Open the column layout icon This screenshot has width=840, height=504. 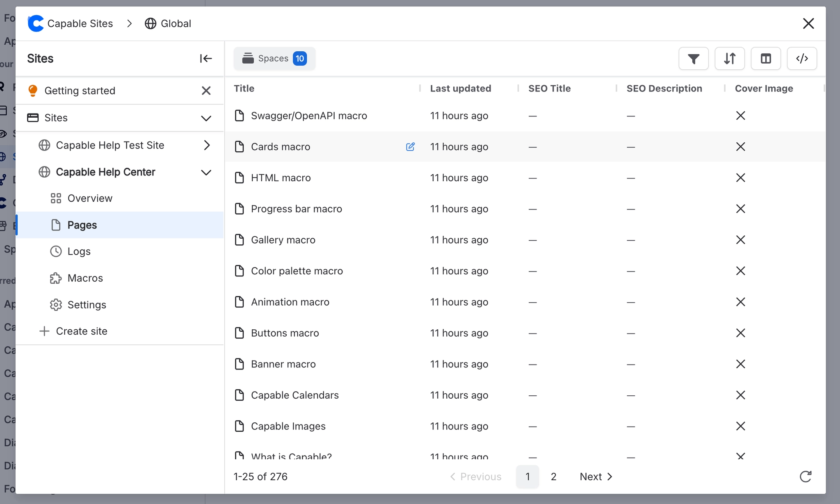(765, 59)
